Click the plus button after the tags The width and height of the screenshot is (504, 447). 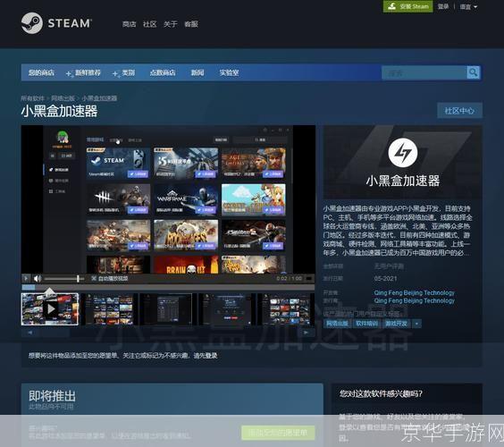(x=416, y=324)
